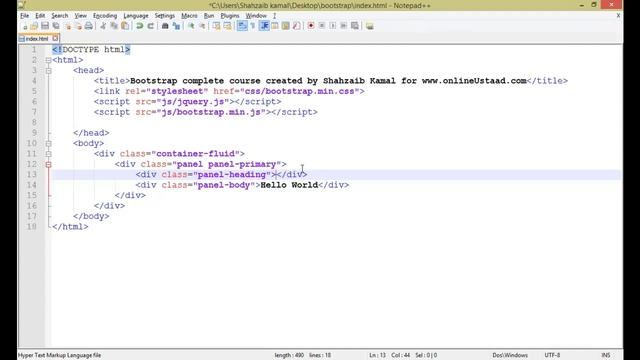This screenshot has width=640, height=360.
Task: Click the last toolbar icon after macro buttons
Action: (369, 26)
